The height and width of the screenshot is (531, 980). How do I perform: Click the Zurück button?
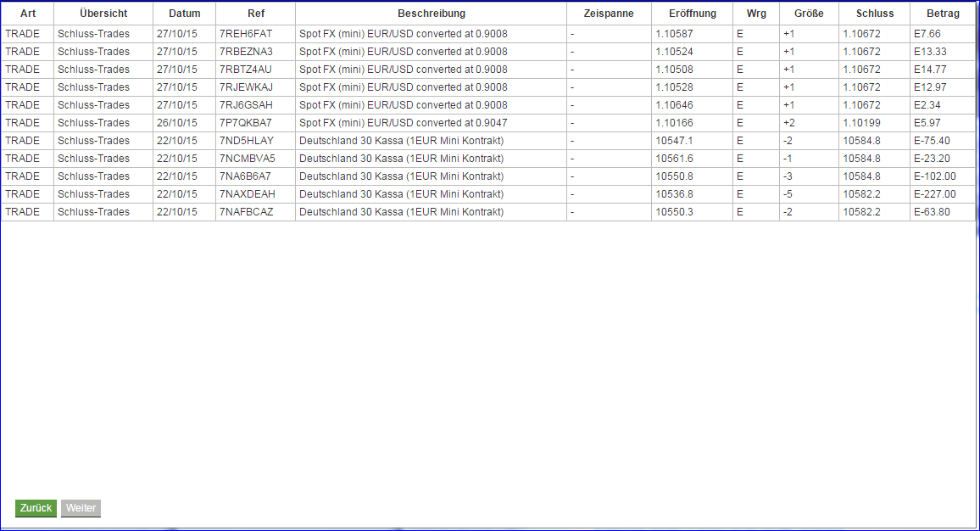click(x=35, y=508)
